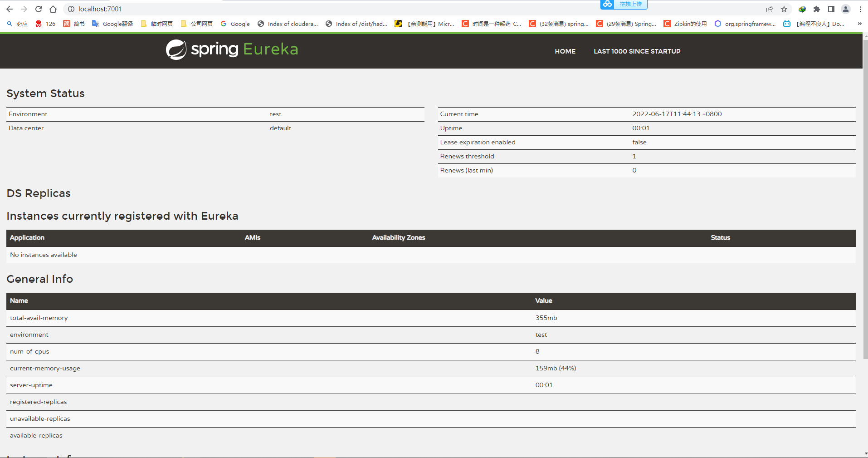This screenshot has height=458, width=868.
Task: Open the 126 mail bookmark
Action: click(x=45, y=24)
